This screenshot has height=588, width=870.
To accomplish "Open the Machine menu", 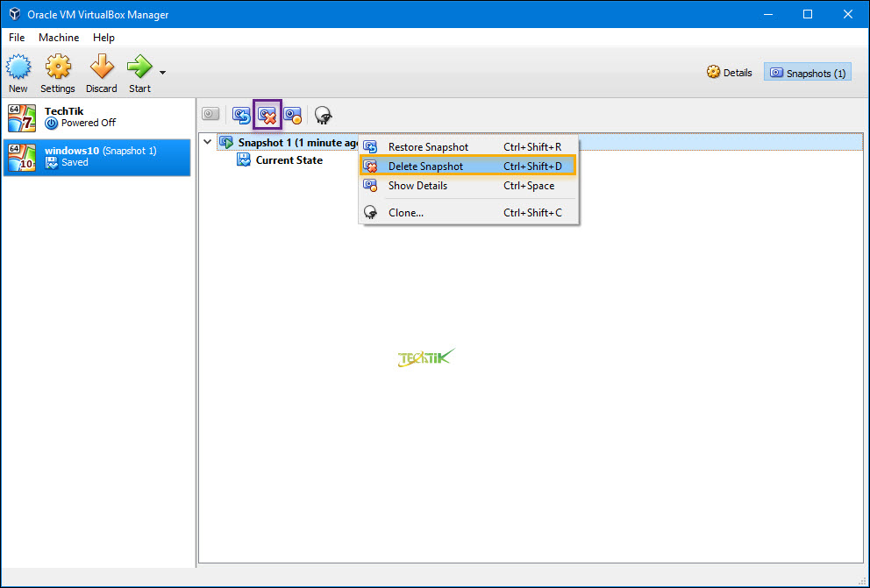I will click(59, 38).
